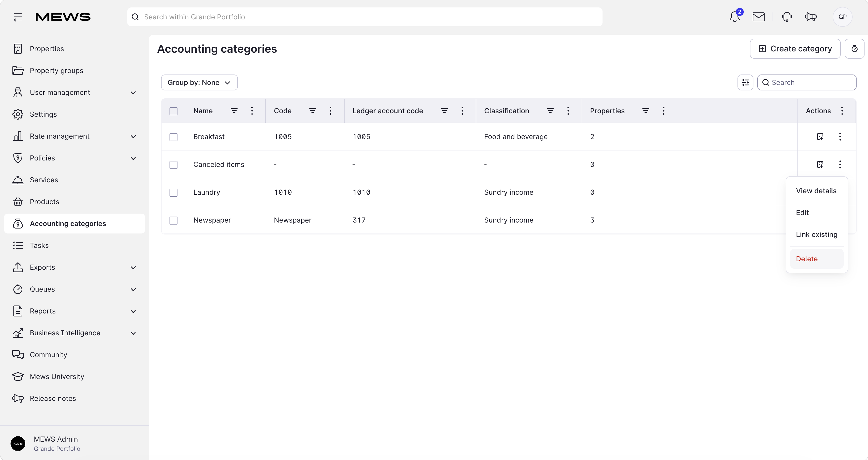Focus the table Search field
The image size is (868, 460).
pyautogui.click(x=807, y=82)
